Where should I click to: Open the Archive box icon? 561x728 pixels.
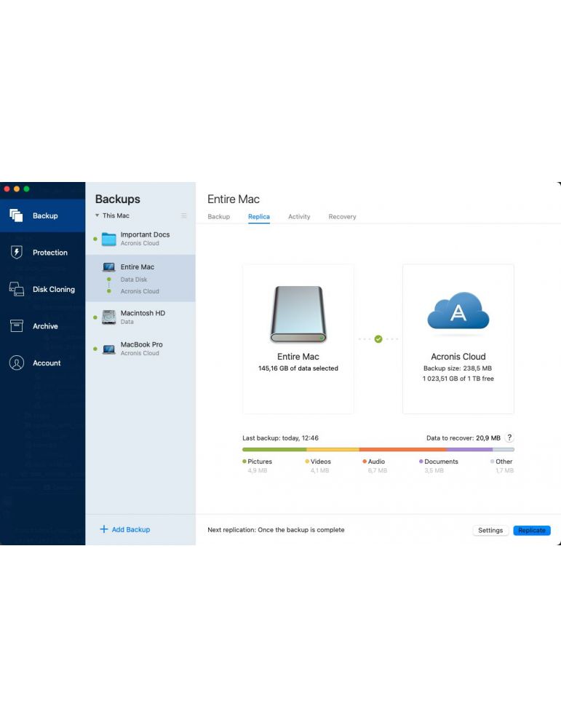[17, 326]
